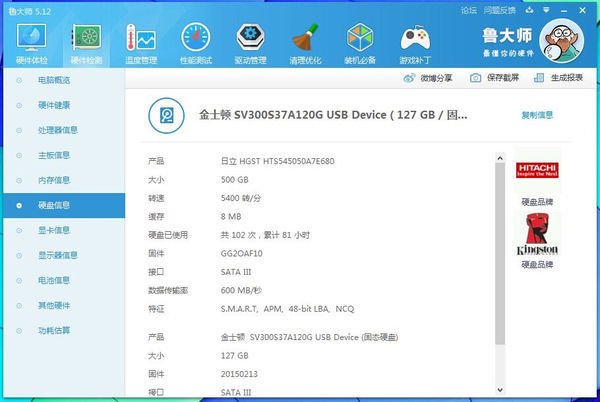Click the 金士顿 SV300S37A120G device title
600x402 pixels.
click(333, 115)
